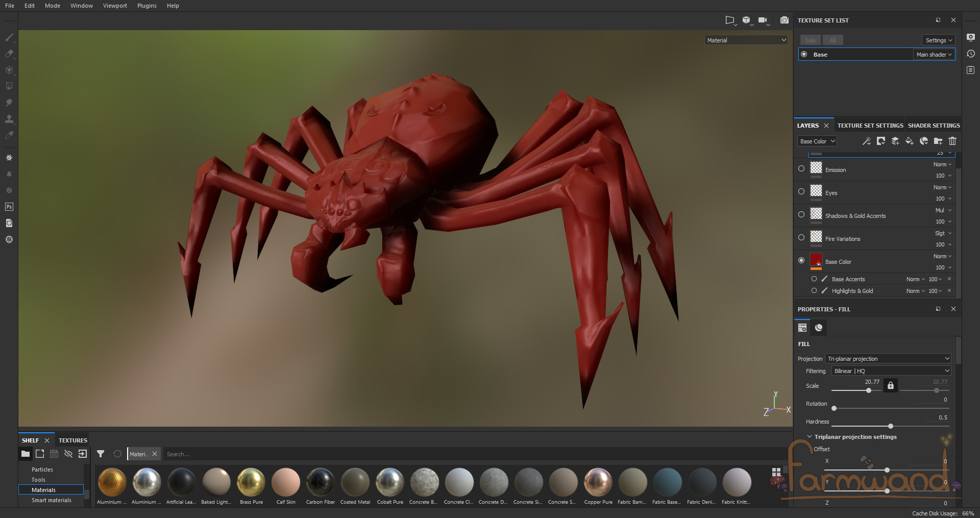The image size is (980, 518).
Task: Select the Material picker eyedropper tool
Action: [9, 135]
